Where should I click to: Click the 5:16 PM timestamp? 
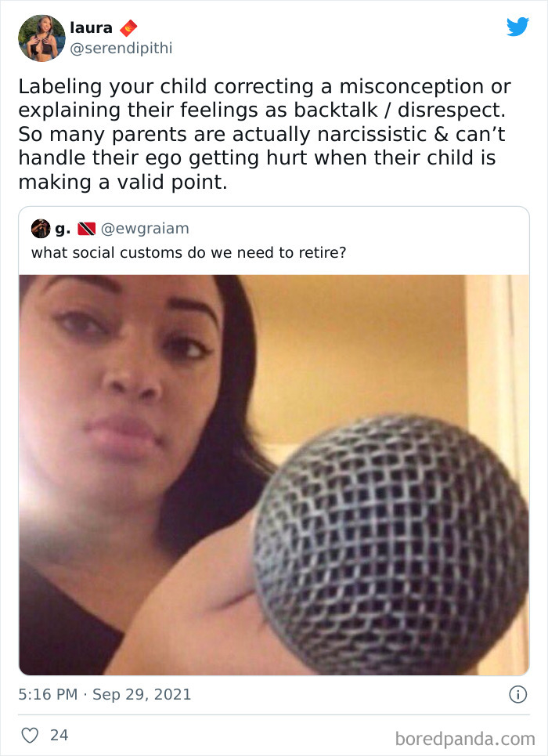(x=48, y=694)
